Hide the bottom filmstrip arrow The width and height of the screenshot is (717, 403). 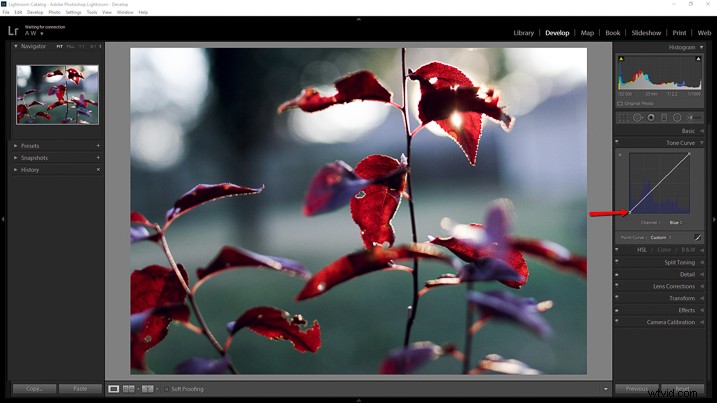coord(358,400)
